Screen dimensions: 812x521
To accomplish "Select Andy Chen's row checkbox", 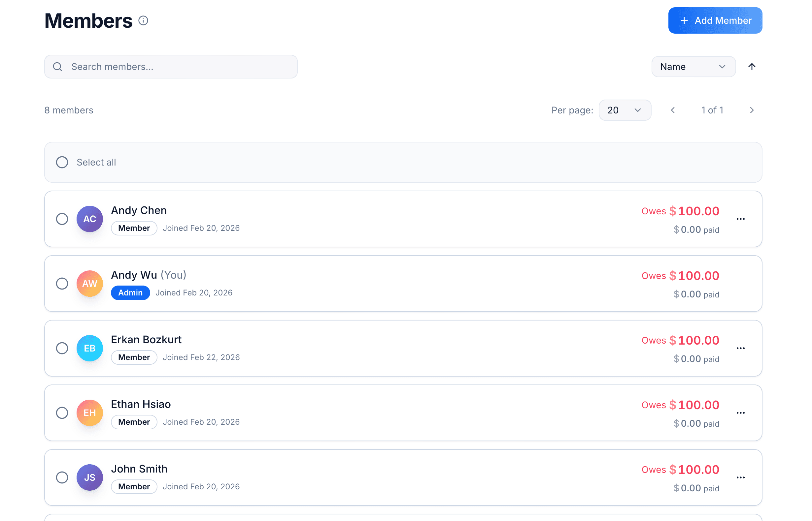I will 62,219.
